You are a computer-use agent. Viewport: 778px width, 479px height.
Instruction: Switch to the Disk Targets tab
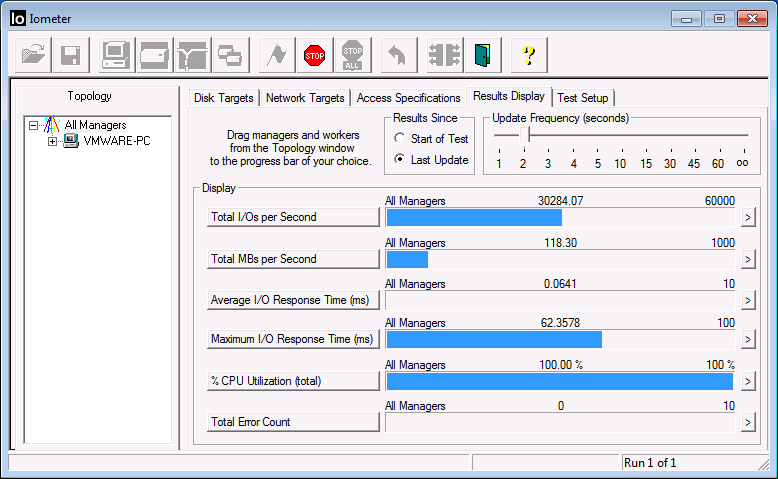[224, 98]
